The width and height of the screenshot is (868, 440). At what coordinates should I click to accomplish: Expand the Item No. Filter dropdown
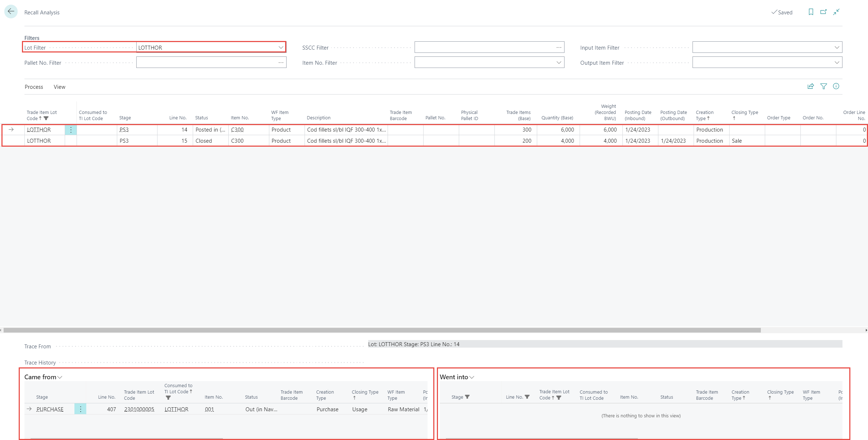[559, 63]
